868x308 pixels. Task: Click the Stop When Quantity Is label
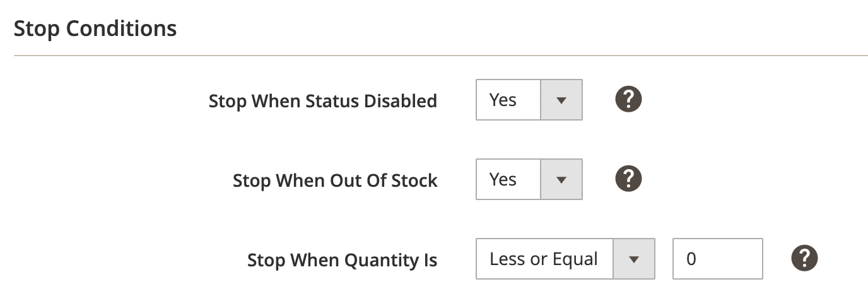[342, 260]
